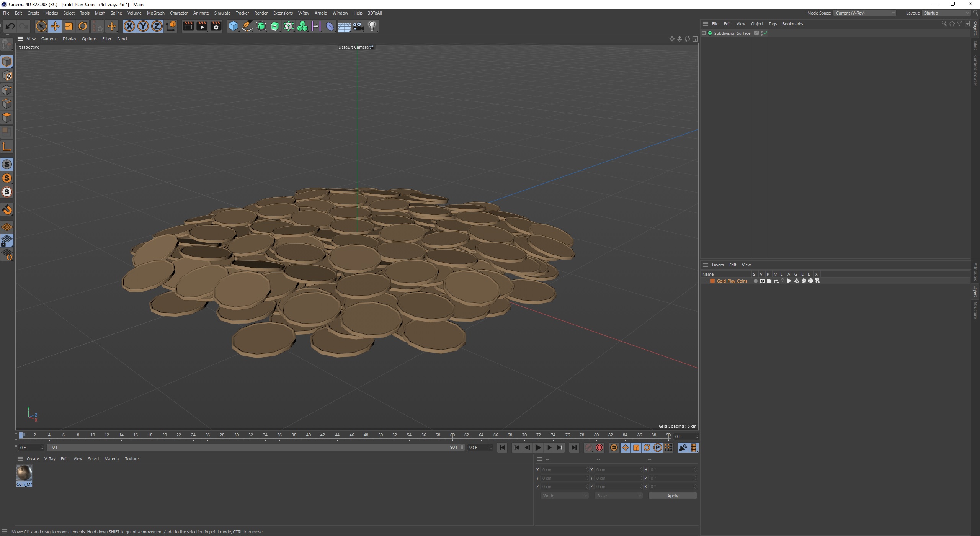Open Object Manager hamburger menu
This screenshot has width=980, height=536.
706,24
